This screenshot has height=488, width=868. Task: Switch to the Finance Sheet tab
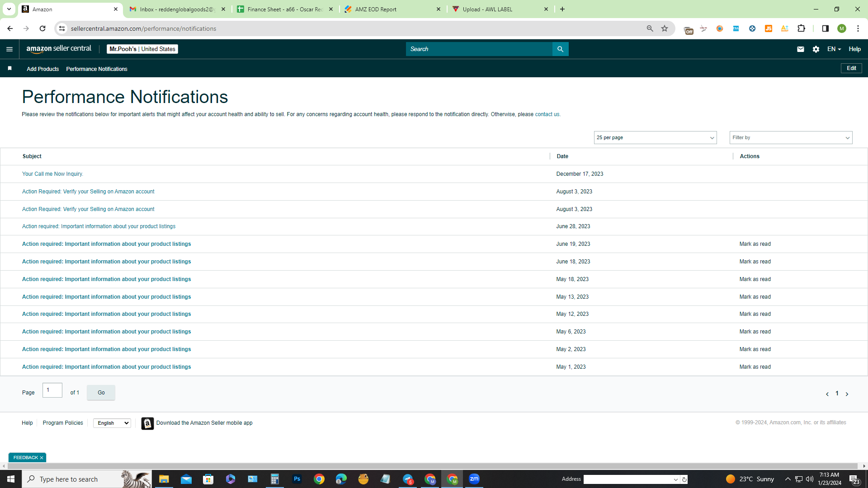285,9
